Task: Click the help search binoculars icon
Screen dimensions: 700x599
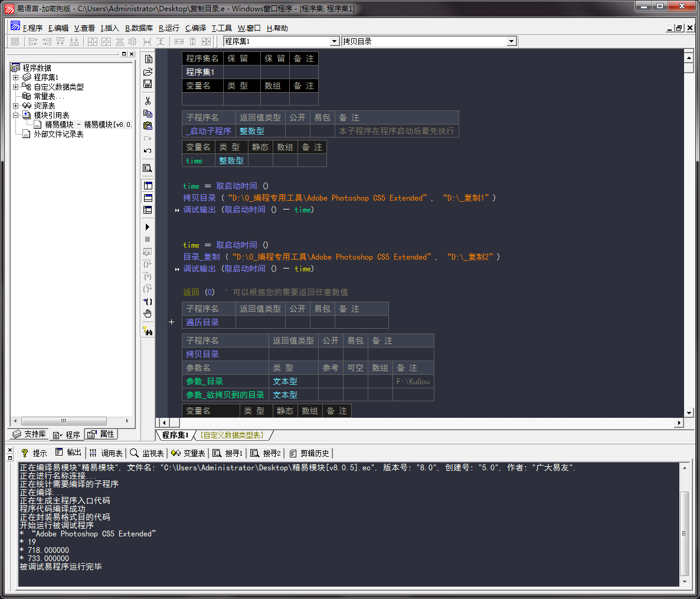Action: [148, 331]
